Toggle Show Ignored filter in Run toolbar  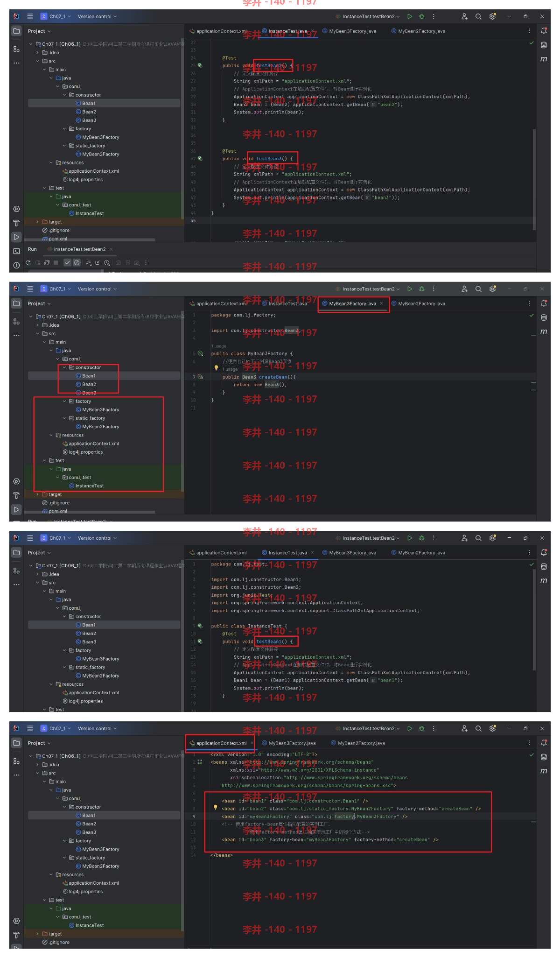tap(77, 263)
